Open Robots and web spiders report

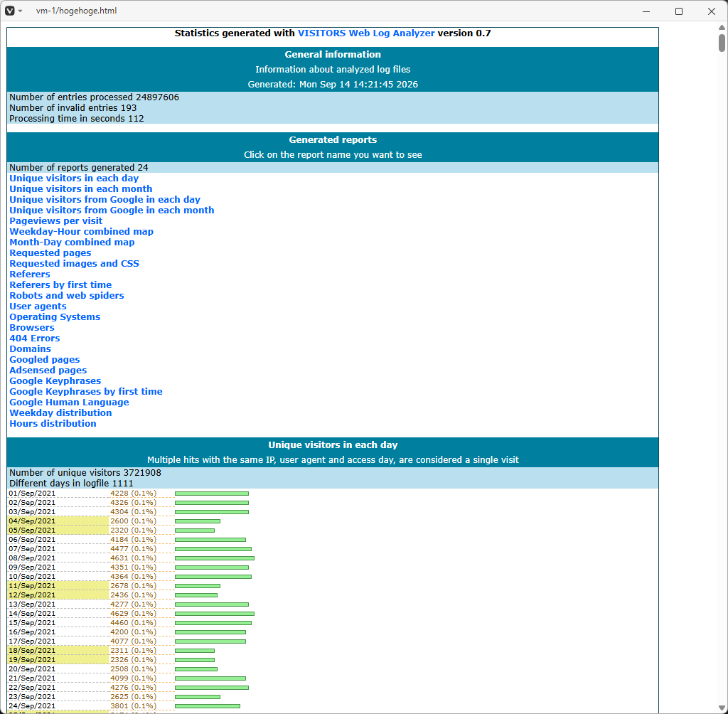pyautogui.click(x=67, y=296)
